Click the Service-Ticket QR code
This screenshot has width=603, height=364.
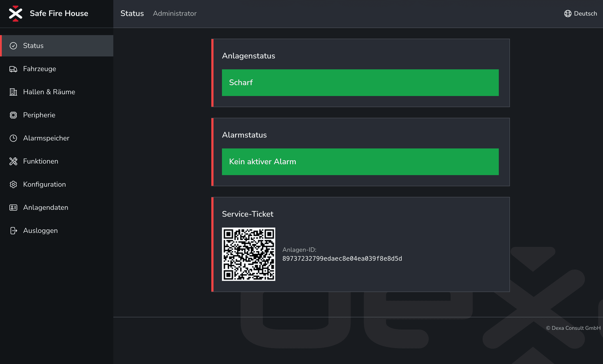point(248,254)
